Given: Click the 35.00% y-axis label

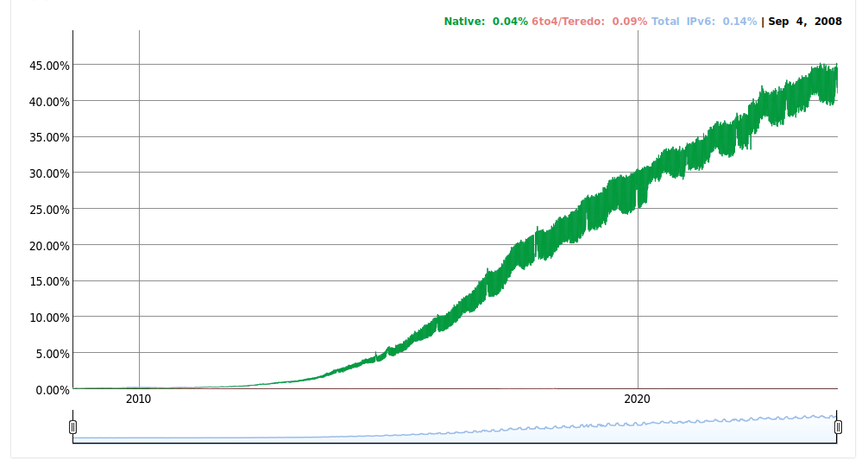Looking at the screenshot, I should point(49,137).
